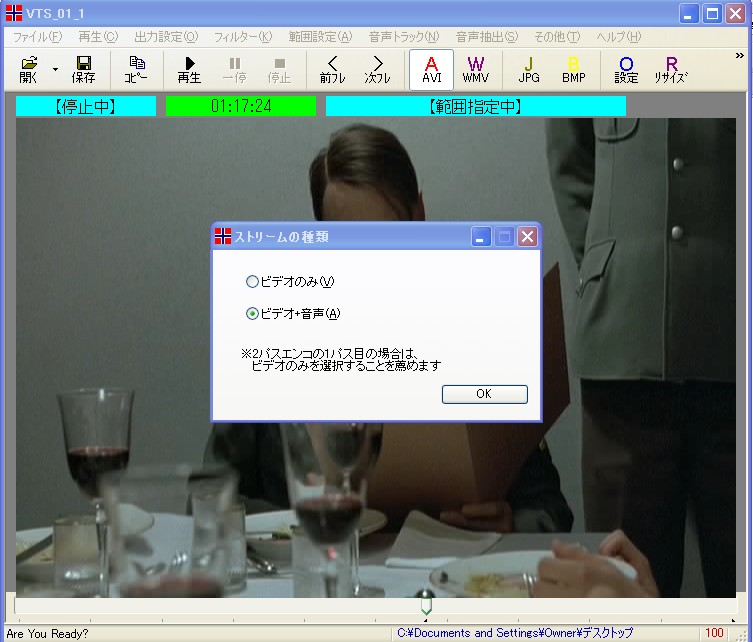Start playback with the 再生 button
Image resolution: width=753 pixels, height=642 pixels.
(189, 70)
